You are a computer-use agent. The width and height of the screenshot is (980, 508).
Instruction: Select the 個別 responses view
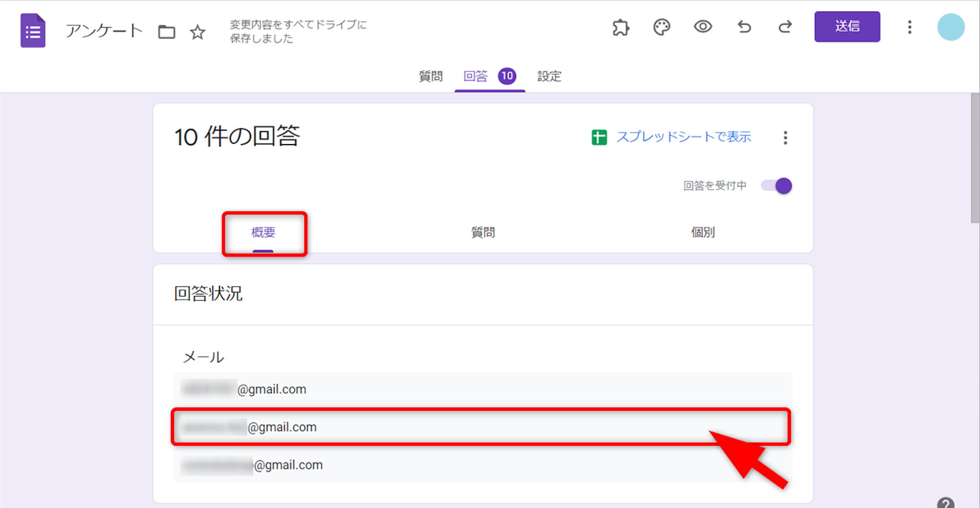pos(702,233)
